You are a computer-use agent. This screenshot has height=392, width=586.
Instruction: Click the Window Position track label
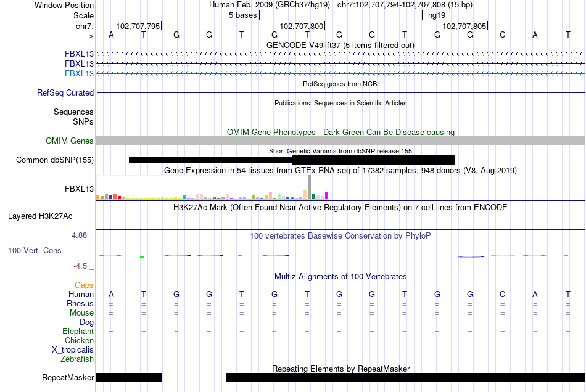coord(64,5)
